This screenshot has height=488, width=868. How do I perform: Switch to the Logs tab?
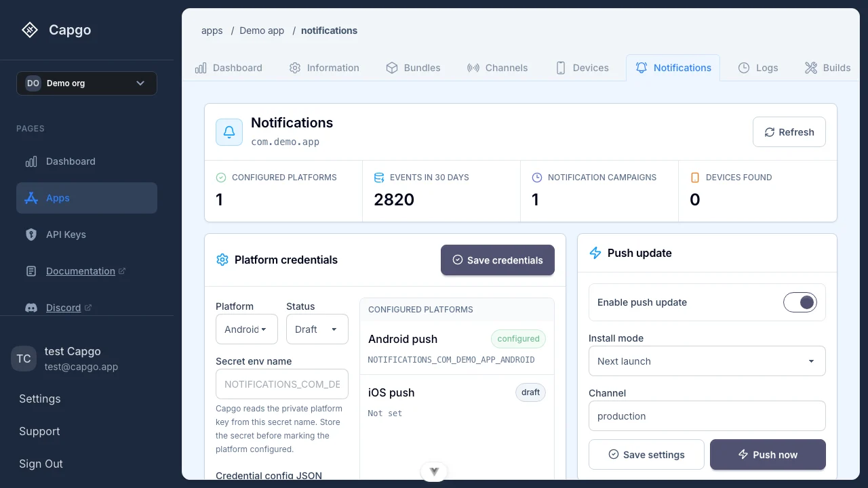coord(758,68)
